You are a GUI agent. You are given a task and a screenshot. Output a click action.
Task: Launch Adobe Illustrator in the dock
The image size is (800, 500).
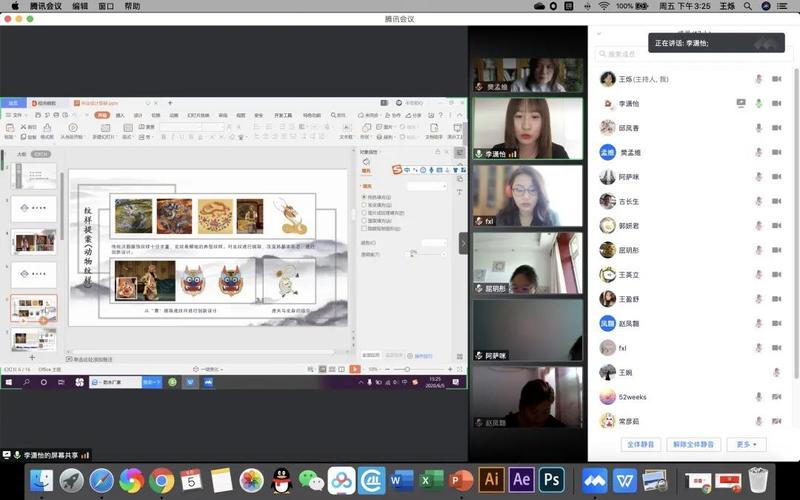[491, 480]
